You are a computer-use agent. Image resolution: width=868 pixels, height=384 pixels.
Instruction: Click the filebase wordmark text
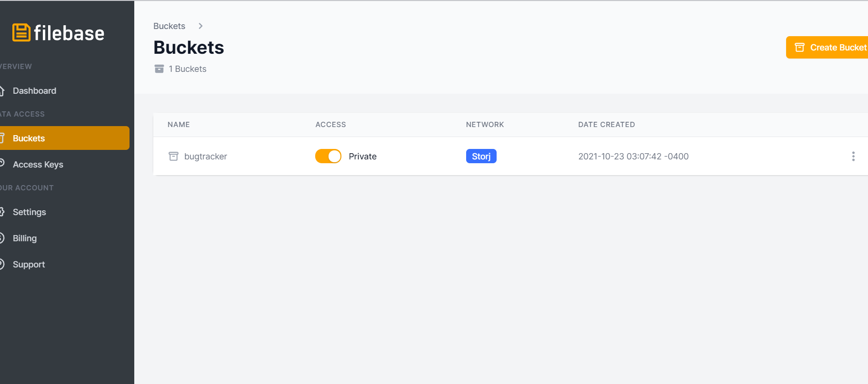tap(69, 33)
